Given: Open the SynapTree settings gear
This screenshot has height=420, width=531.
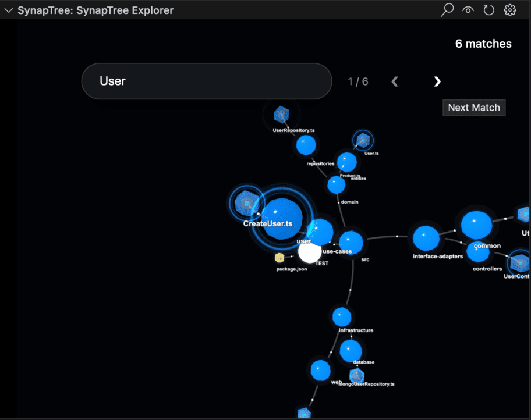Looking at the screenshot, I should (x=509, y=10).
